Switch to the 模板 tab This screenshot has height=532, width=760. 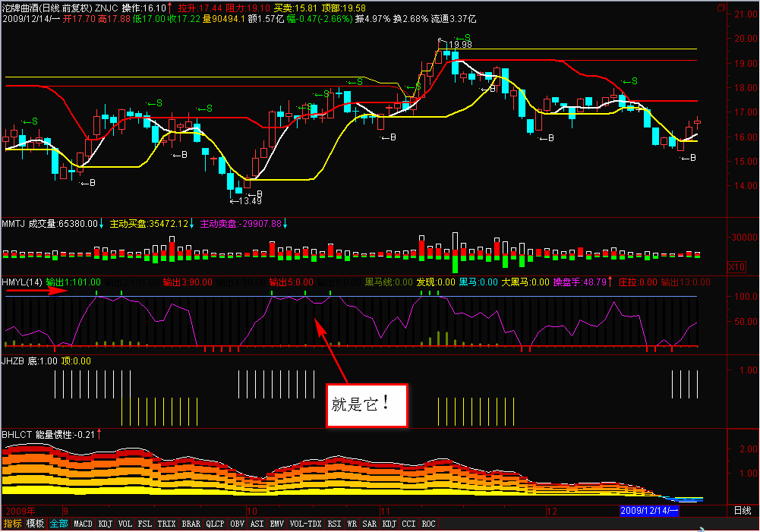pyautogui.click(x=35, y=524)
